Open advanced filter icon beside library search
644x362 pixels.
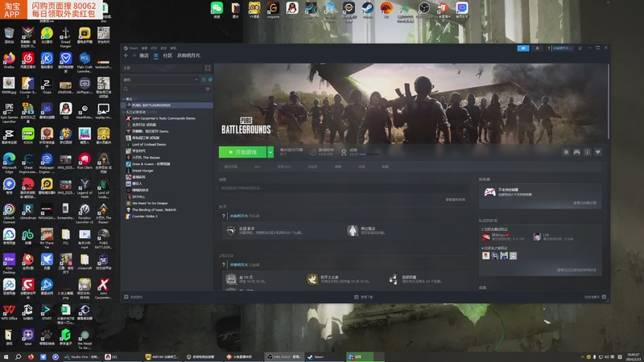click(208, 89)
